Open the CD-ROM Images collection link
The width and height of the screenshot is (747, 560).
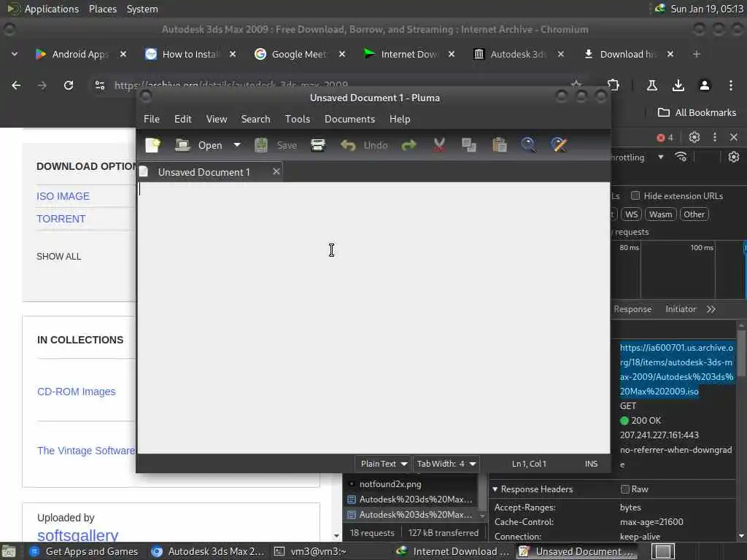coord(76,392)
